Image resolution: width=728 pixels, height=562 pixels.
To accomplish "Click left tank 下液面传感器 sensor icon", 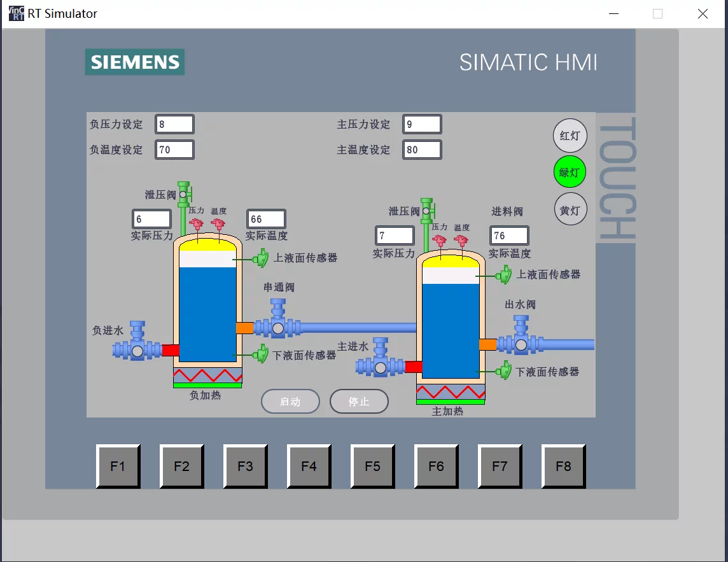I will click(261, 354).
